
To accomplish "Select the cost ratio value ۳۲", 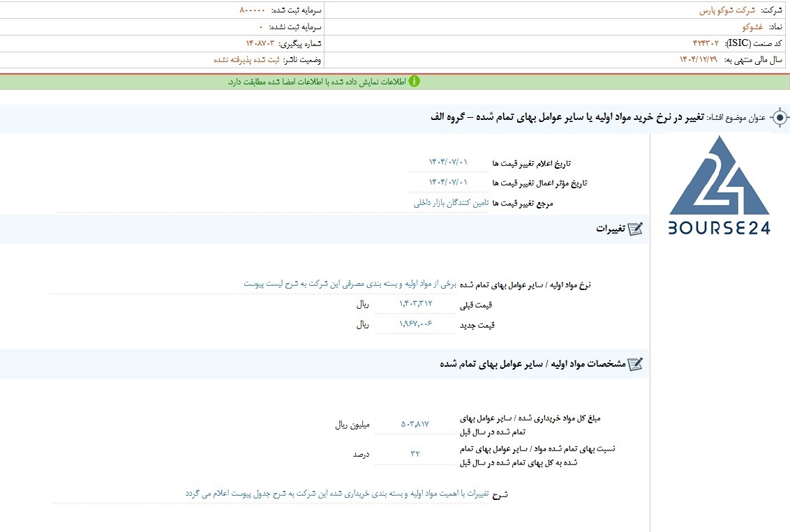I will (415, 454).
